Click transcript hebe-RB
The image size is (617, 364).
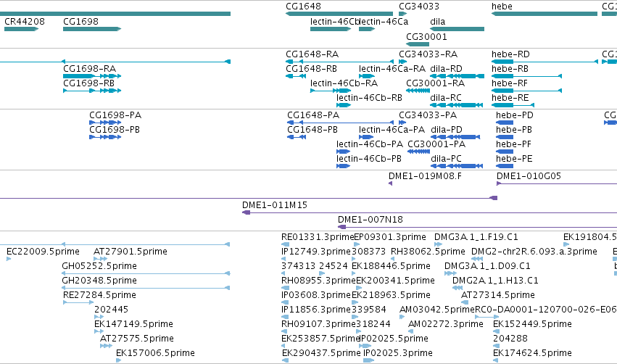point(526,76)
